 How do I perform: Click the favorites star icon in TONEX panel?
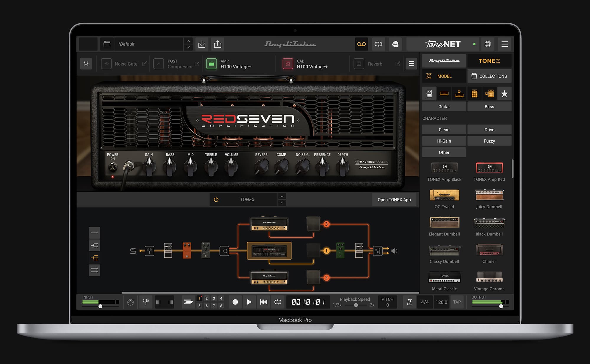click(x=504, y=93)
